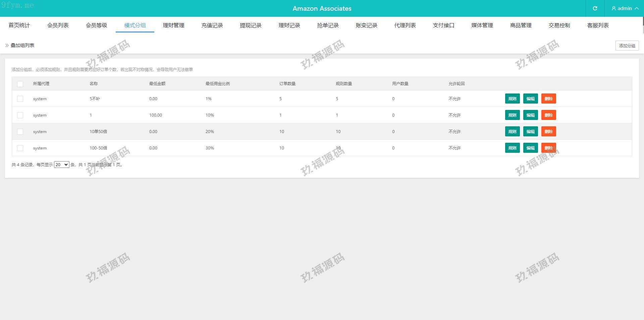Delete the 10单50倍 group
Screen dimensions: 644x320
548,131
